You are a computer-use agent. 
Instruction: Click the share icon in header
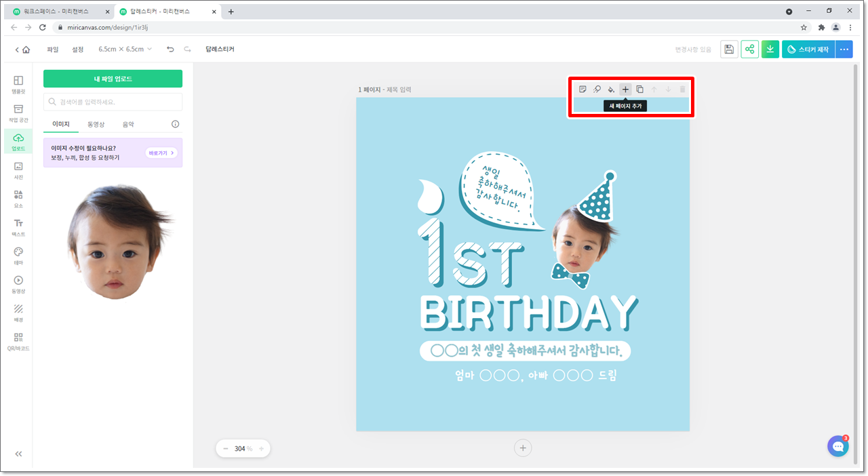point(749,49)
